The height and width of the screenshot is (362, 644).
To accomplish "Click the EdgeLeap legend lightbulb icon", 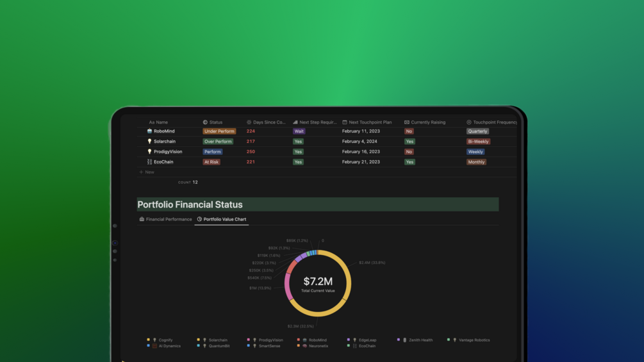I will click(355, 340).
